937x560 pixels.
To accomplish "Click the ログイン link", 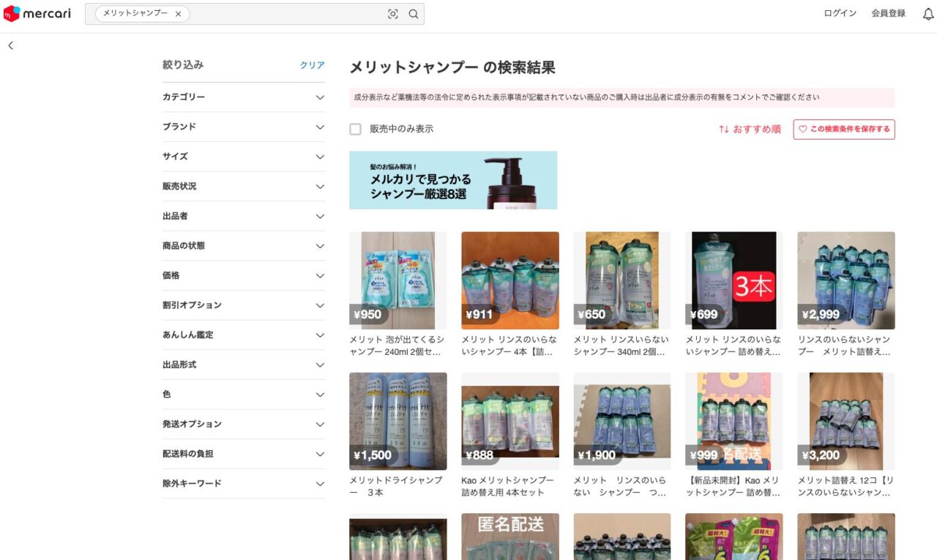I will click(x=840, y=13).
